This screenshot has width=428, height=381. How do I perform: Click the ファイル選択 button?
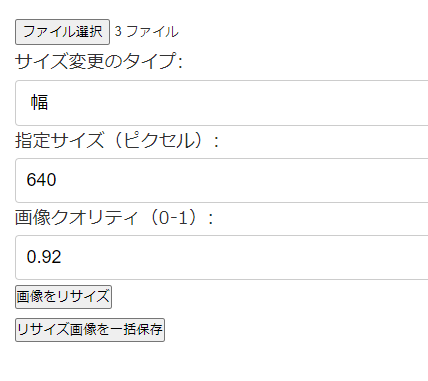click(x=62, y=32)
